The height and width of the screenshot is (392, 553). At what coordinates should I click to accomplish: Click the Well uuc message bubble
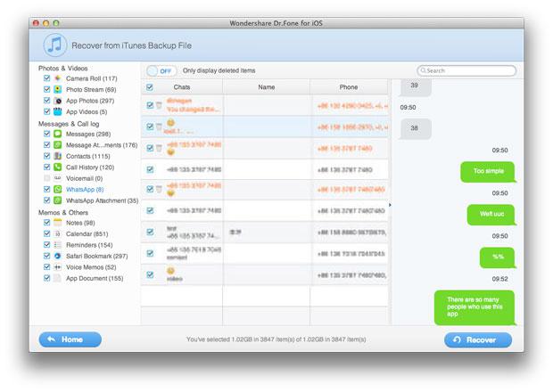[x=491, y=215]
